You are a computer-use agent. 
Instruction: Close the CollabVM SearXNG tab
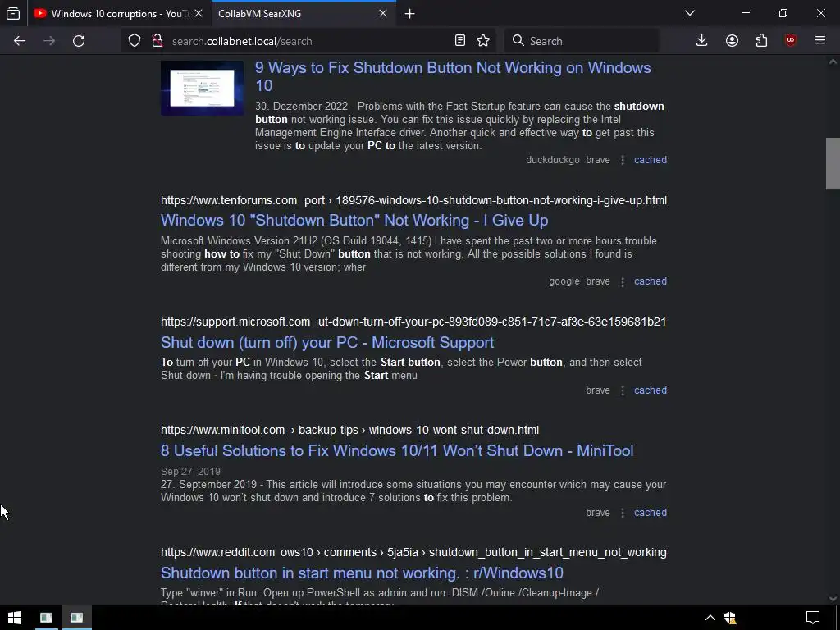pyautogui.click(x=383, y=14)
